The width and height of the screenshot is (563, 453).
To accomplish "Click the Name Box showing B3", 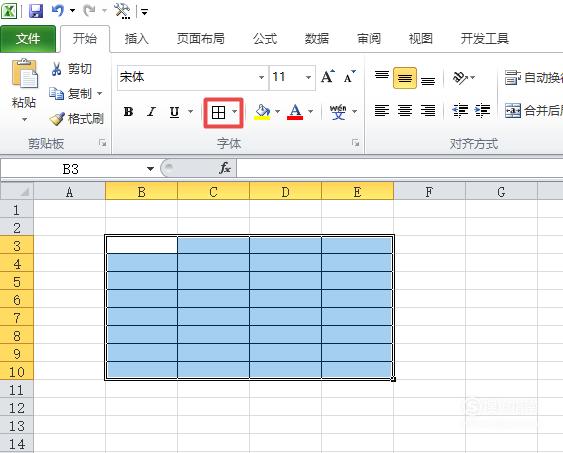I will (x=71, y=168).
